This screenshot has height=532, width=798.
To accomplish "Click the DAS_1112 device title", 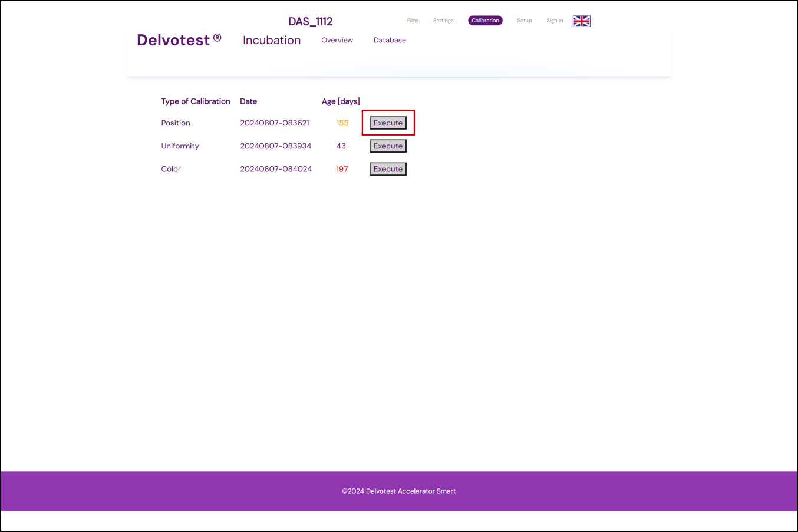I will click(311, 22).
